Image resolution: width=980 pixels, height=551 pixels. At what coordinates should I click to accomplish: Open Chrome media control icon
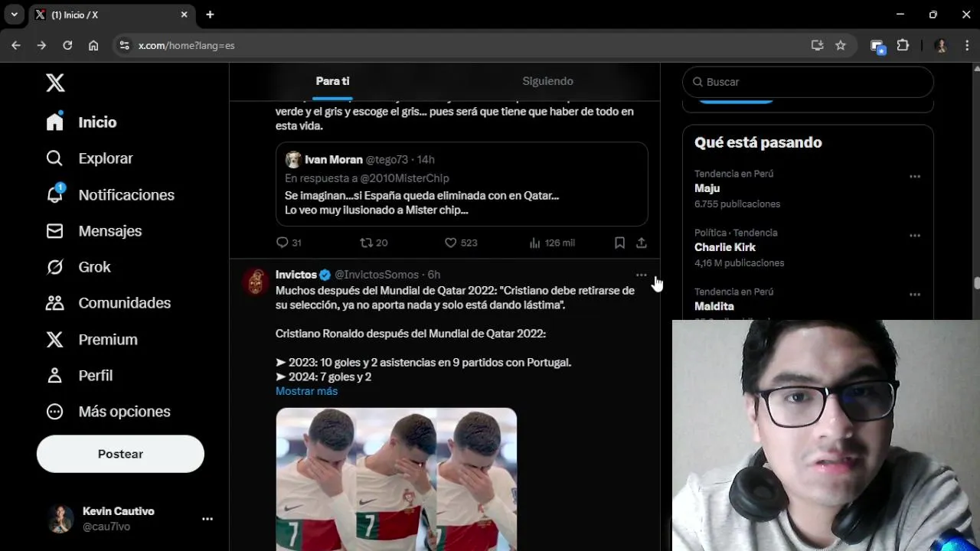click(877, 45)
